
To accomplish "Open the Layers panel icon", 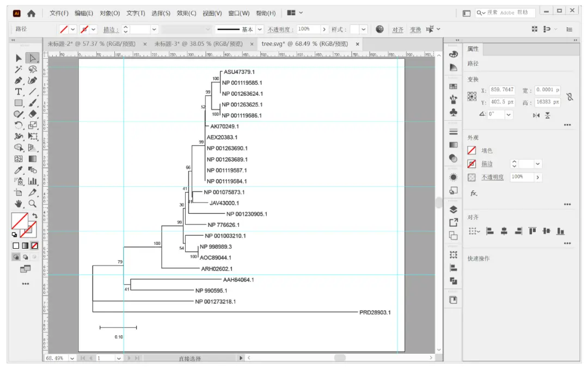I will 454,209.
